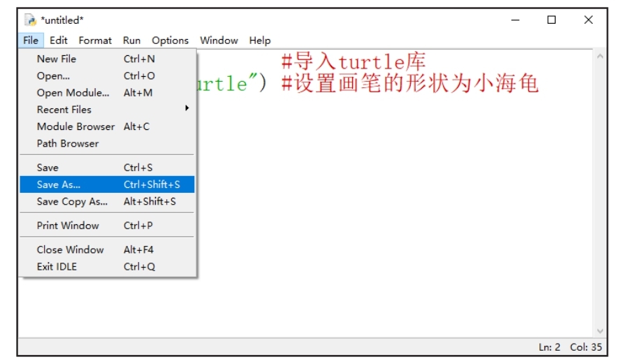This screenshot has height=364, width=617.
Task: Open the Options menu
Action: [x=170, y=41]
